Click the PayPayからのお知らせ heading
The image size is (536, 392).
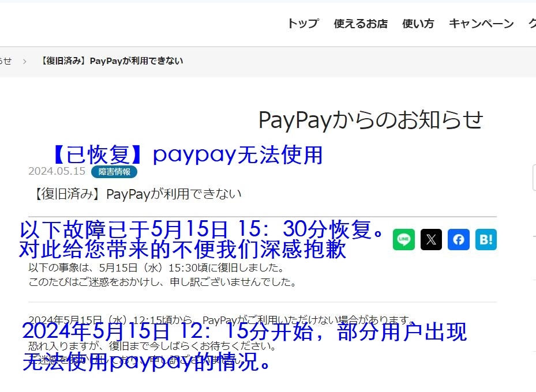pos(371,120)
